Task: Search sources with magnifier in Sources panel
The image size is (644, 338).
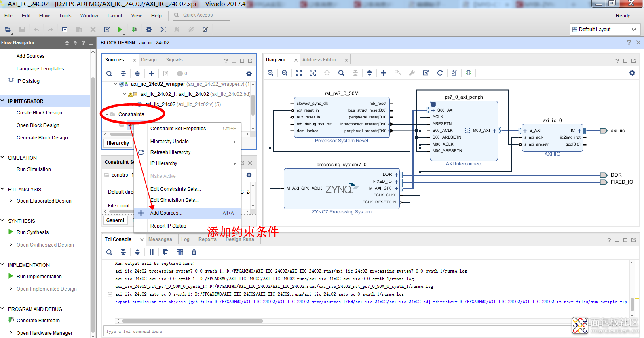Action: click(x=109, y=74)
